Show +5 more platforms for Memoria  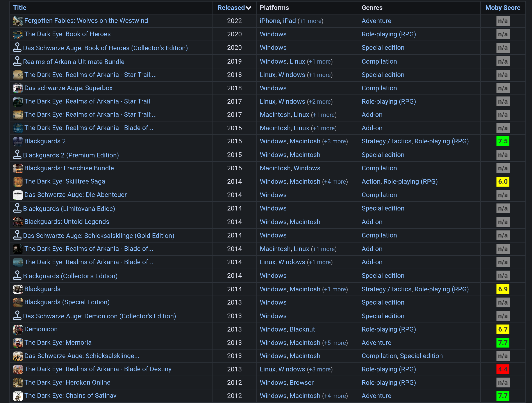point(335,343)
